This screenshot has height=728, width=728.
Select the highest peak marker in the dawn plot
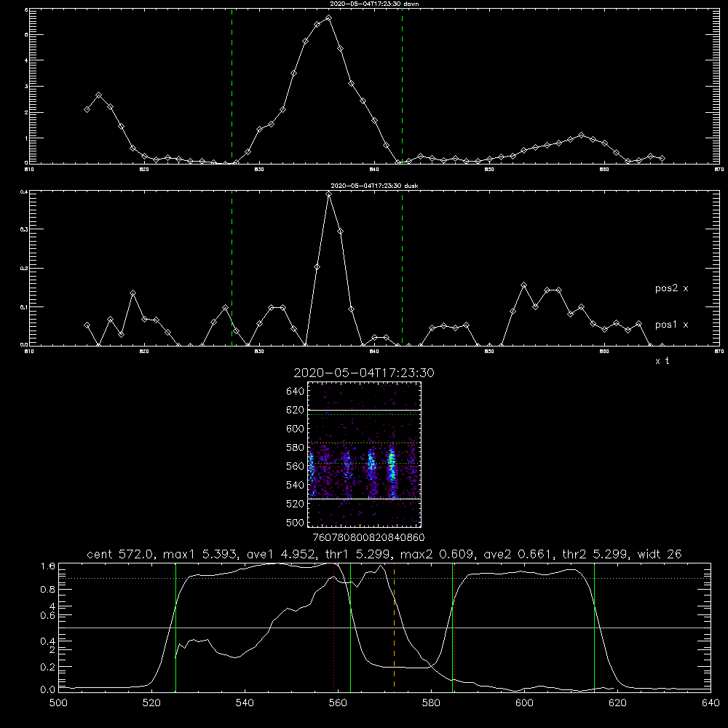point(329,18)
